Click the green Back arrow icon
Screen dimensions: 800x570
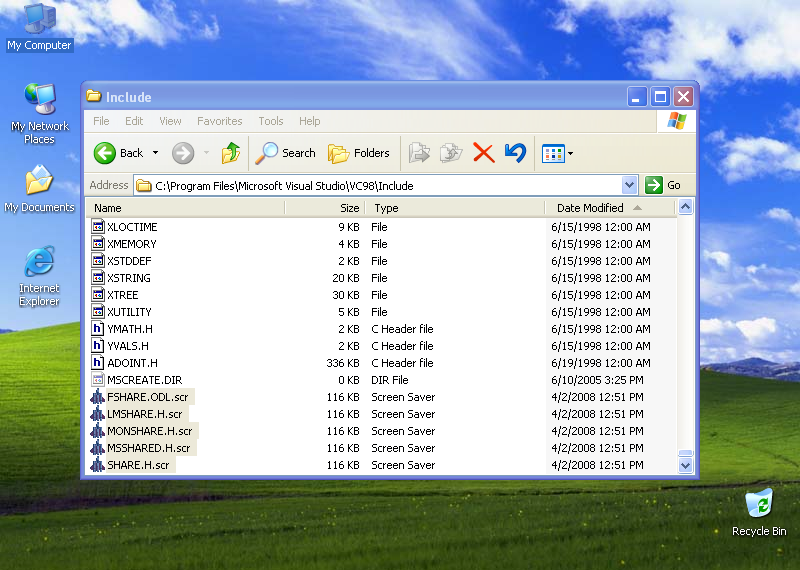(x=105, y=153)
